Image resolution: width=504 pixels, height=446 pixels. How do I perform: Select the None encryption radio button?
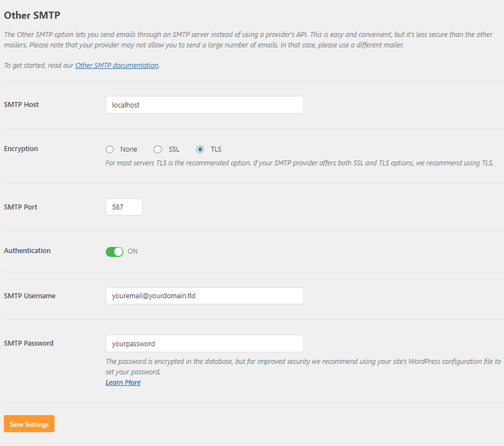110,149
